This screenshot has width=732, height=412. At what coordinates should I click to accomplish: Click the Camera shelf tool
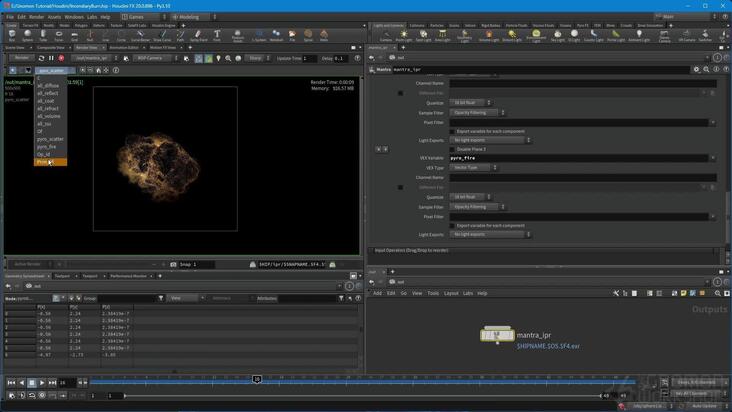pyautogui.click(x=386, y=35)
